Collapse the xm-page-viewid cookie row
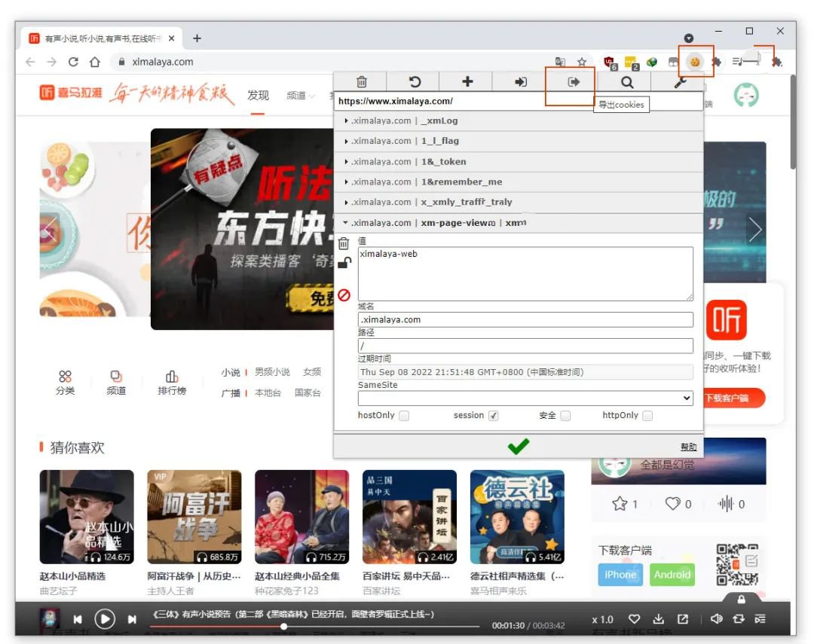Screen dimensions: 814x644 coord(518,223)
